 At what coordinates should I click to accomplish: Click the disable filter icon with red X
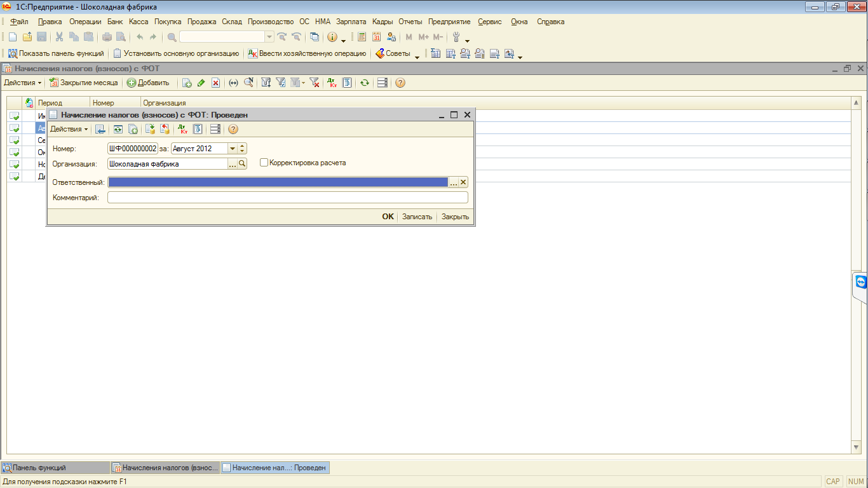[314, 83]
